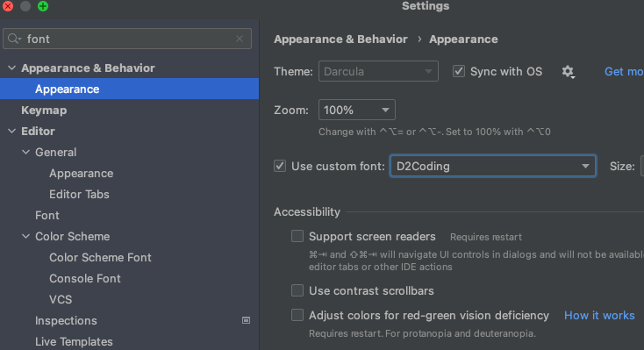This screenshot has width=644, height=350.
Task: Check Adjust colors for red-green vision deficiency
Action: (x=297, y=315)
